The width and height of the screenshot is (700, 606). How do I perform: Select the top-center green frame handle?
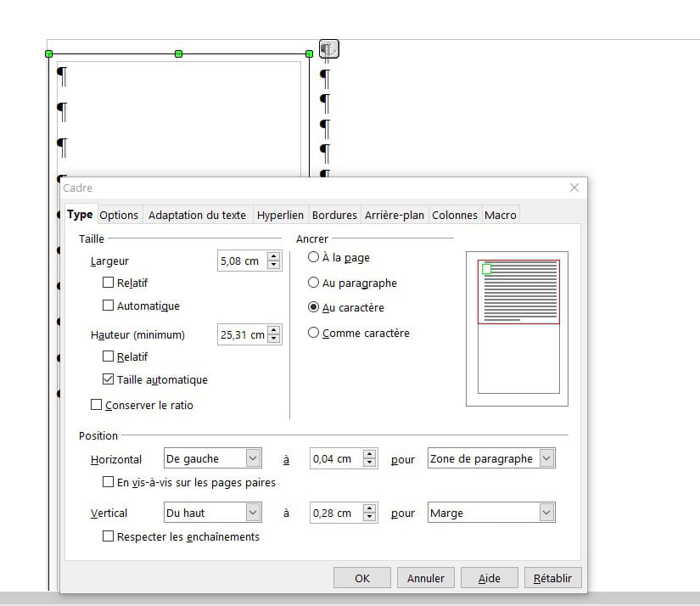pyautogui.click(x=178, y=54)
